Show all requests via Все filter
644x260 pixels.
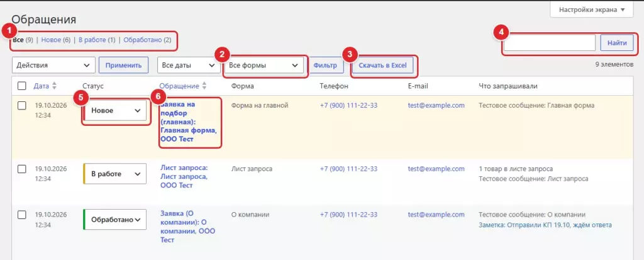18,40
